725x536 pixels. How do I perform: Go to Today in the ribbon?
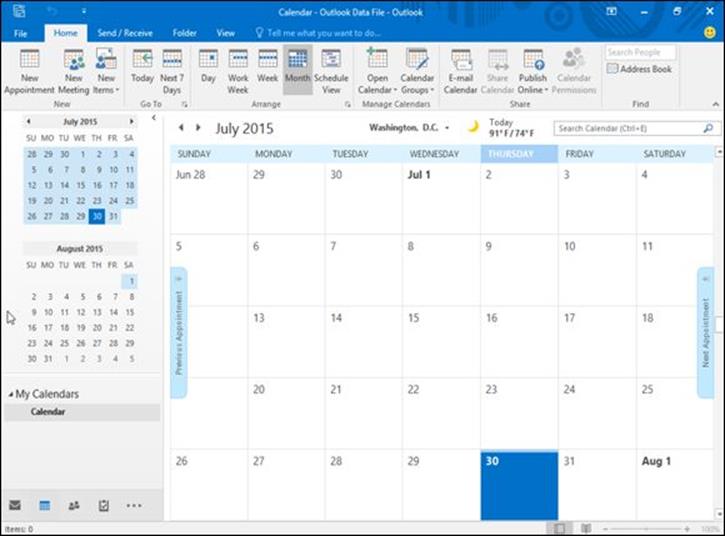click(x=142, y=65)
